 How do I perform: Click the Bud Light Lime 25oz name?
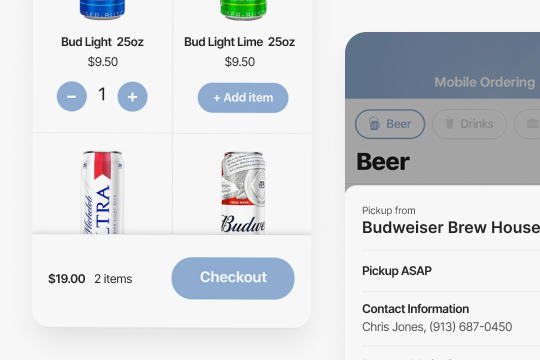pos(239,42)
